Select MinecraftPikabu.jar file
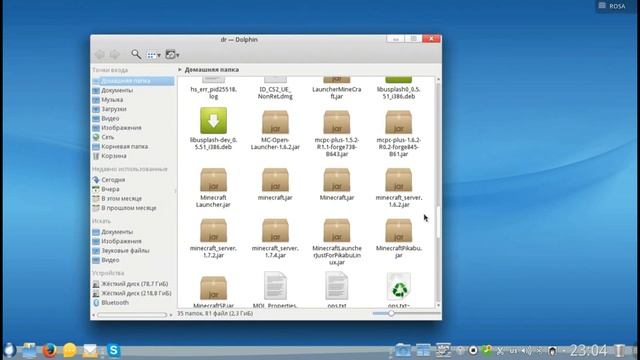Viewport: 640px width, 360px height. pyautogui.click(x=399, y=238)
